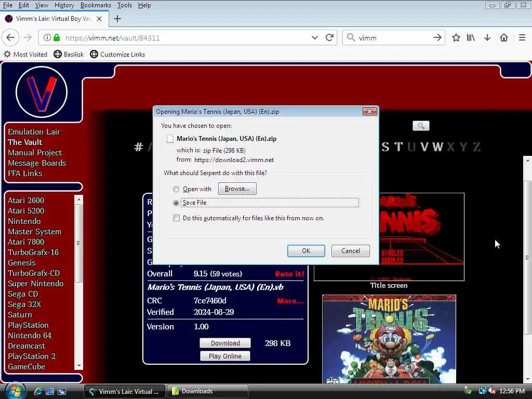Open a new tab with the plus icon
This screenshot has height=399, width=532.
point(117,19)
